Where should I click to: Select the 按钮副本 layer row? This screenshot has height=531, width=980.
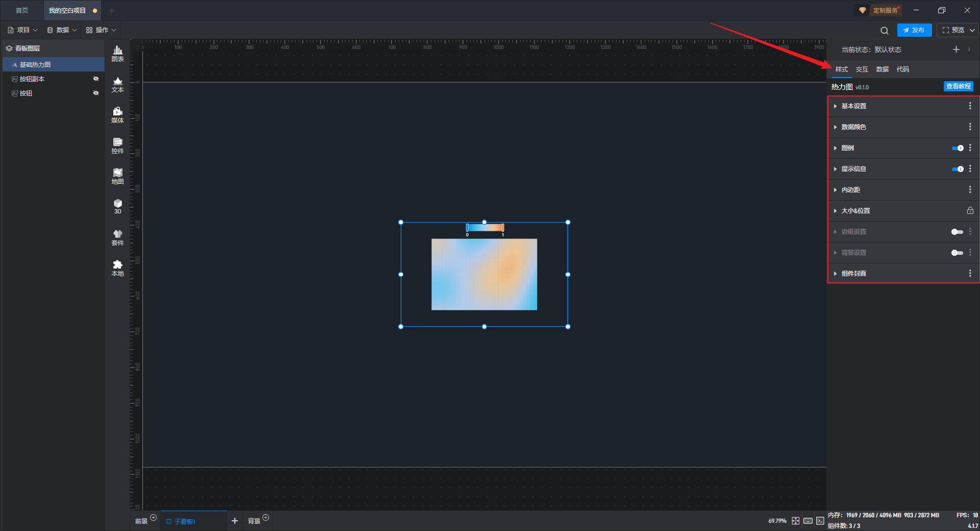pyautogui.click(x=54, y=79)
